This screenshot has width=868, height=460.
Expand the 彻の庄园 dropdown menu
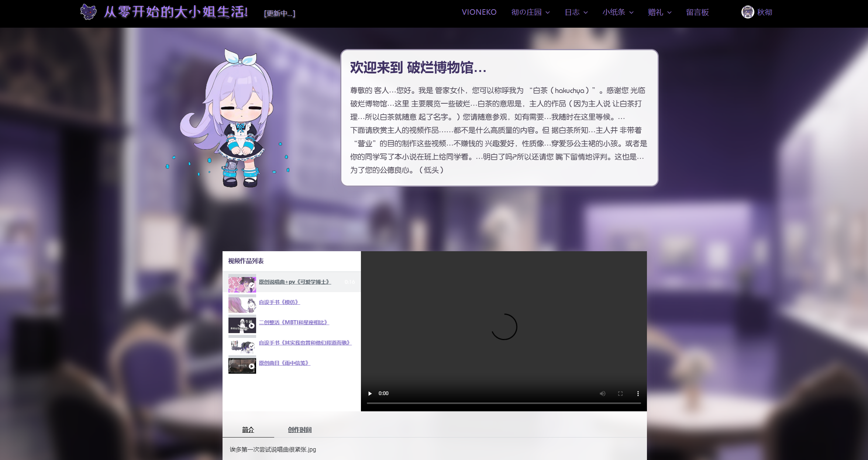(x=530, y=12)
